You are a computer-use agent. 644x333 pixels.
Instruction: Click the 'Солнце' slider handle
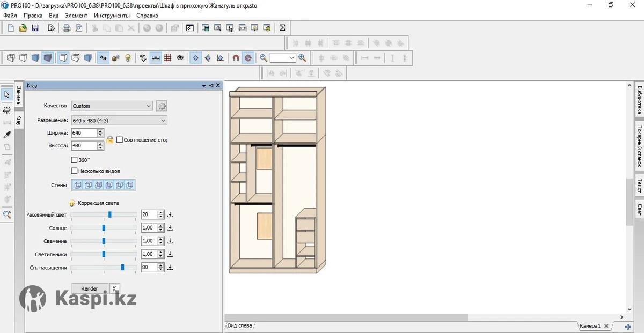(104, 228)
